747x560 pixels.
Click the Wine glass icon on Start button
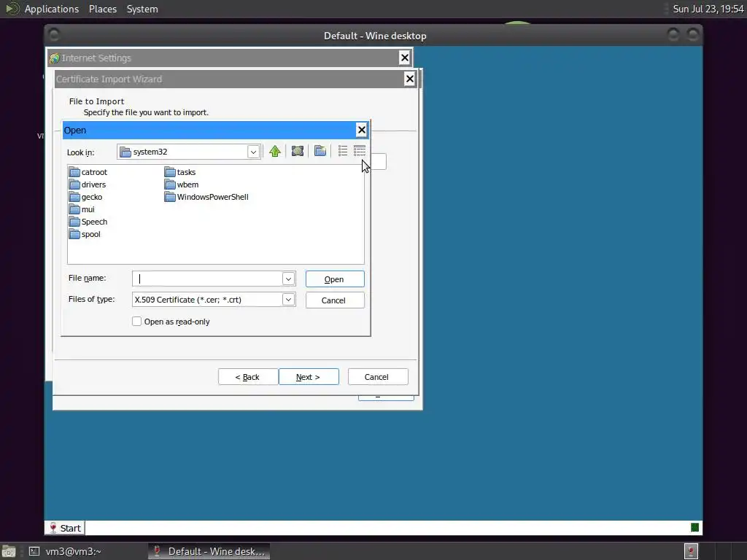click(x=53, y=528)
